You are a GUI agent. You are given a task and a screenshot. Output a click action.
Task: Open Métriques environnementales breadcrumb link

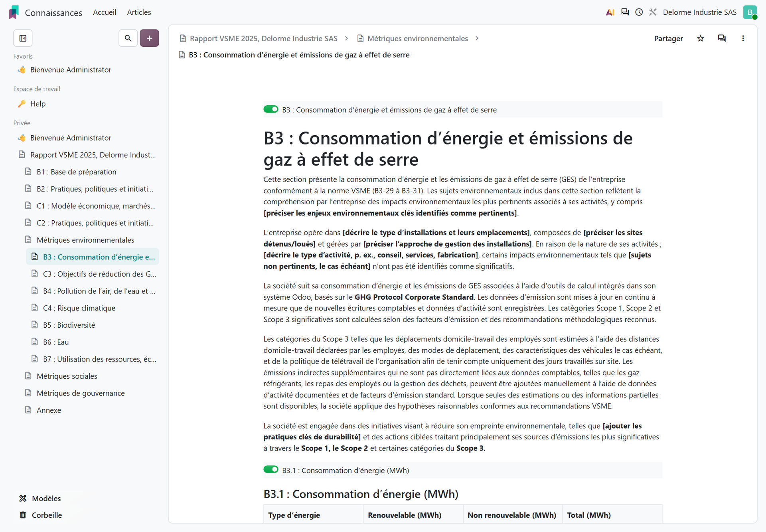(x=417, y=38)
